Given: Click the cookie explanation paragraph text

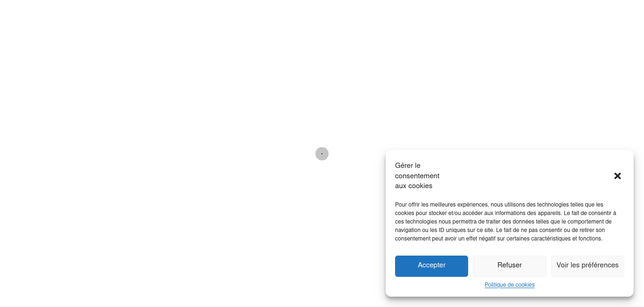Looking at the screenshot, I should coord(505,222).
